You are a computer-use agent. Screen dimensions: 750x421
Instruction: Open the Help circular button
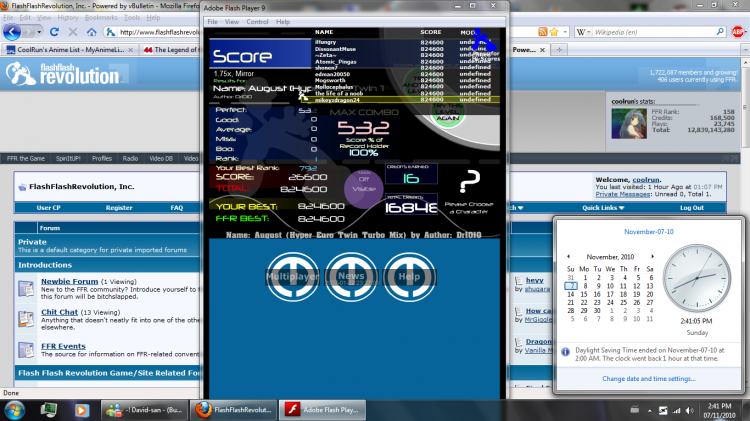click(409, 277)
